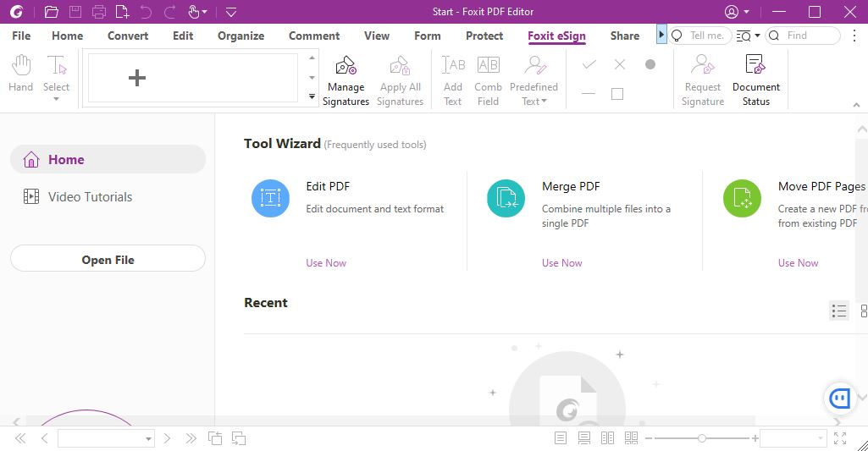868x451 pixels.
Task: Click the Undo arrow icon
Action: 146,12
